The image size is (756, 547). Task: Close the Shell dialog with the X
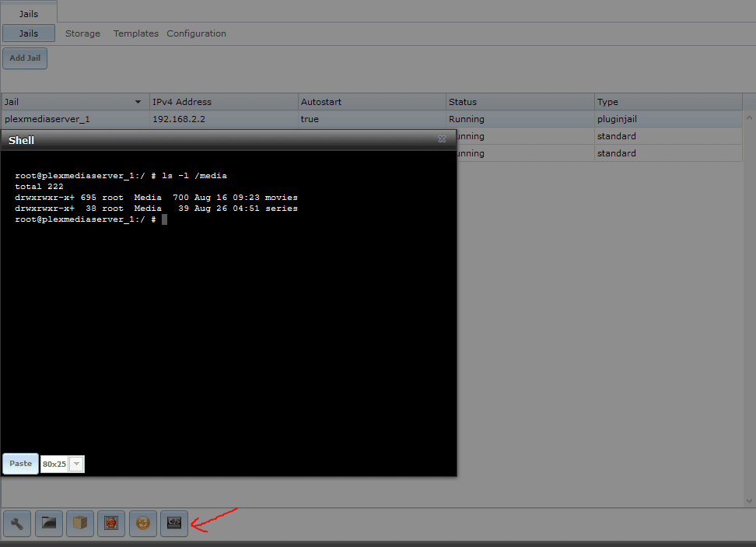442,139
